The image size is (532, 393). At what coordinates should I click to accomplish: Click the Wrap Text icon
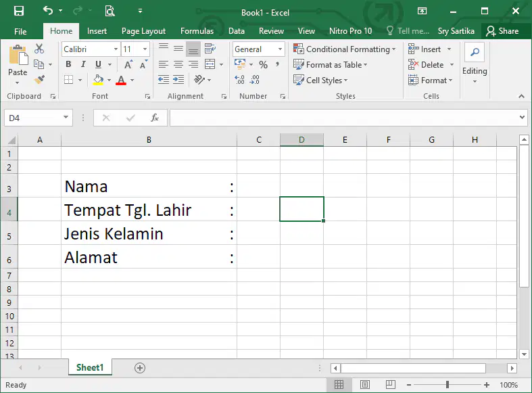(210, 49)
